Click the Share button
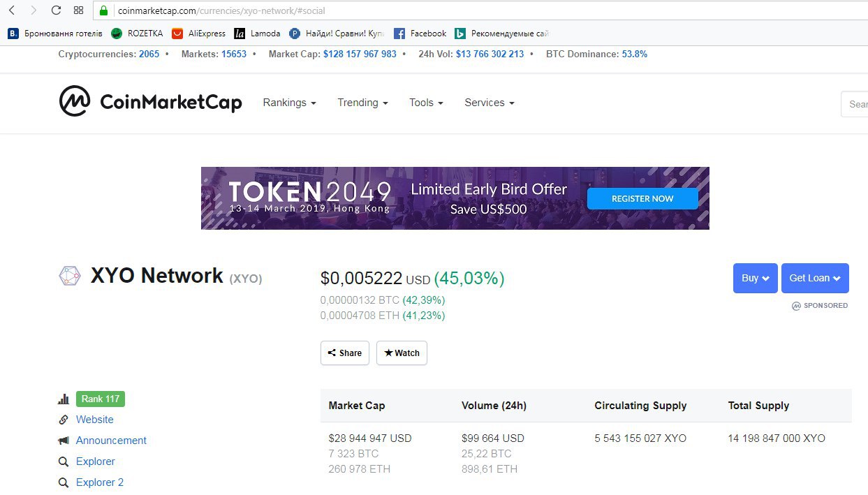Image resolution: width=868 pixels, height=495 pixels. point(345,353)
